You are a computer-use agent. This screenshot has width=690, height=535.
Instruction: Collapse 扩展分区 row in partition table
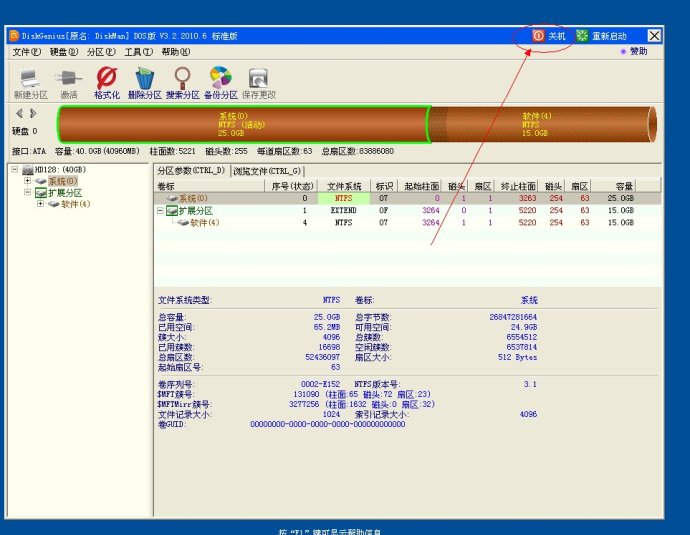click(160, 211)
